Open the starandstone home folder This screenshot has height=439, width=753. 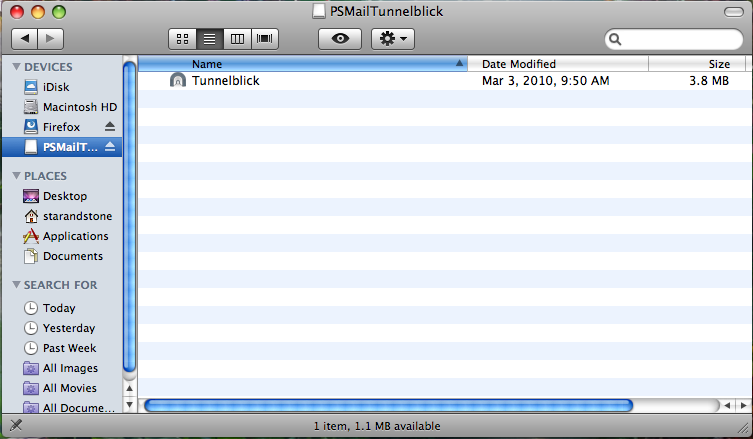click(61, 216)
